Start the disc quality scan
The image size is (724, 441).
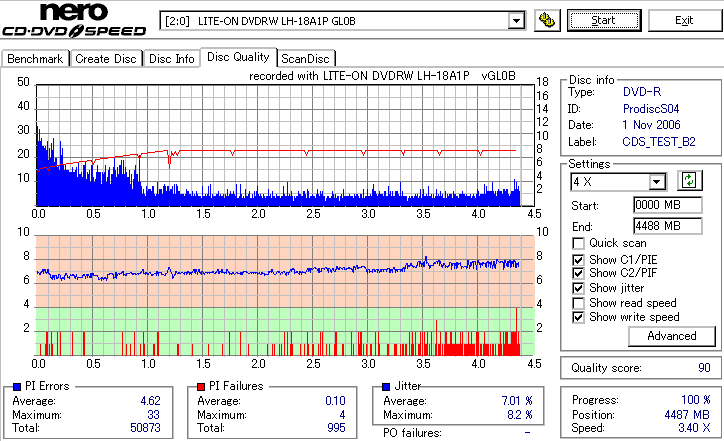click(604, 21)
